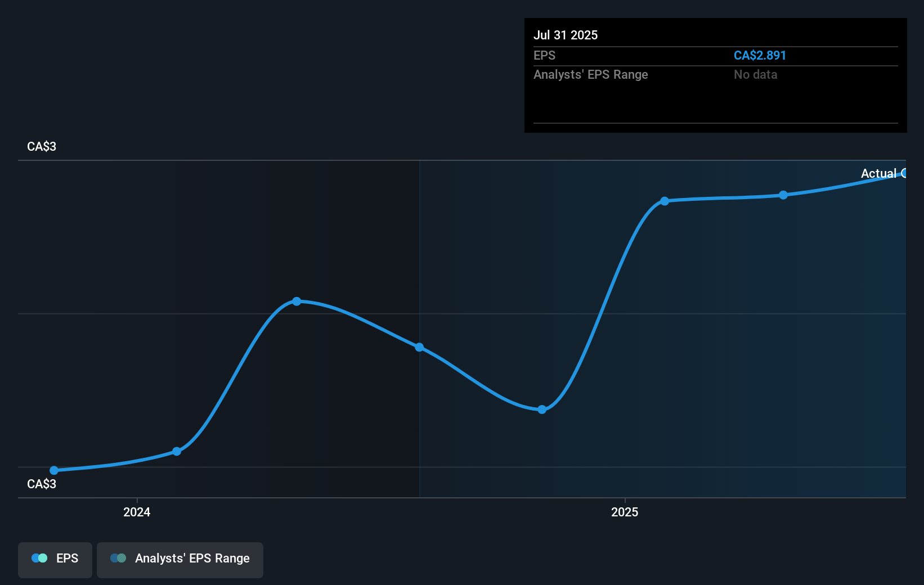Image resolution: width=924 pixels, height=585 pixels.
Task: Click the Analysts' EPS Range legend dot icon
Action: (119, 557)
